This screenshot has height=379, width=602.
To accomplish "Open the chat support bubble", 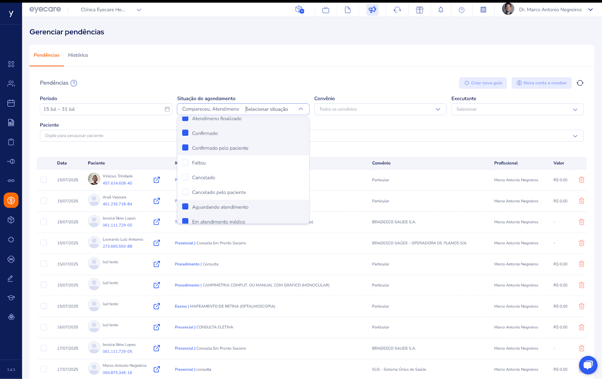I will [x=588, y=365].
